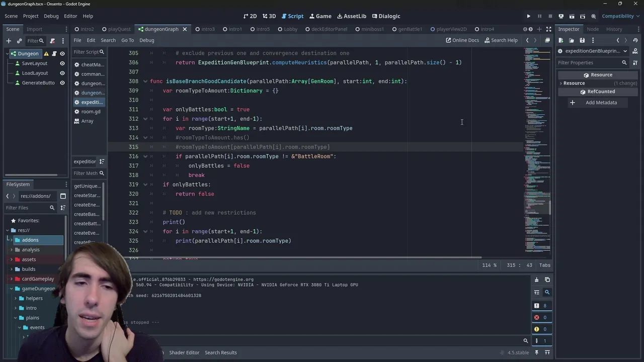Viewport: 644px width, 362px height.
Task: Attach script icon in Scene dock
Action: pos(52,41)
